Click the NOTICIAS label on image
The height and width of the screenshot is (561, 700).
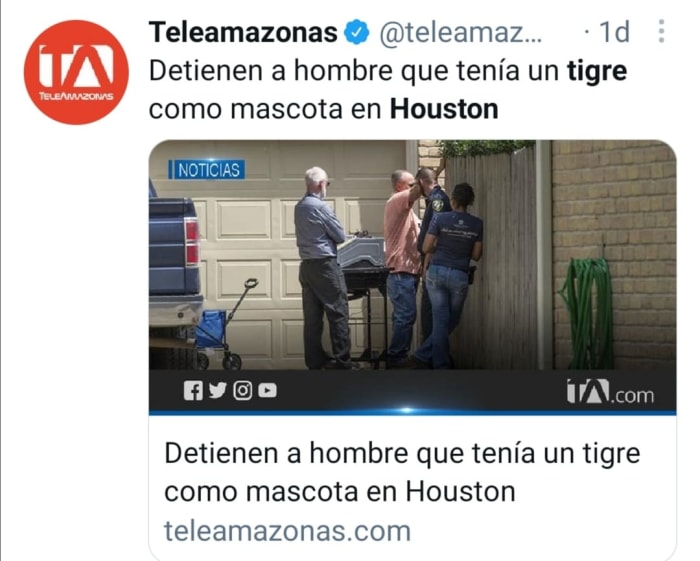pyautogui.click(x=207, y=170)
